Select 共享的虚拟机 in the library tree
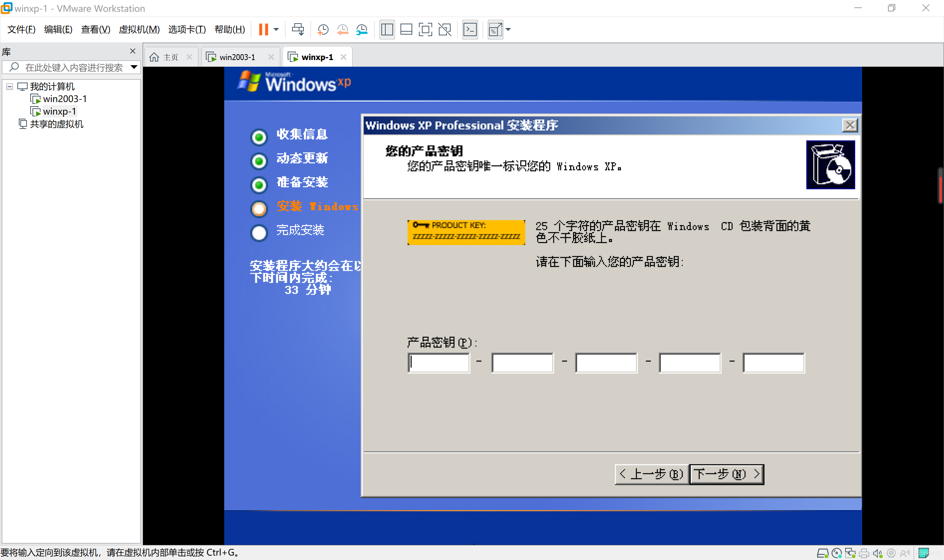The image size is (944, 560). click(x=56, y=124)
